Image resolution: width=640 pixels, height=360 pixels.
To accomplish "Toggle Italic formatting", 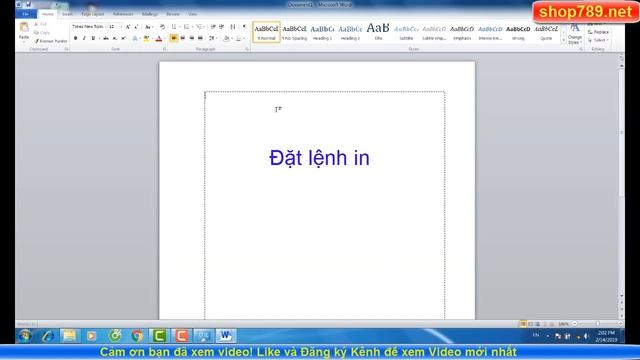I will point(84,38).
